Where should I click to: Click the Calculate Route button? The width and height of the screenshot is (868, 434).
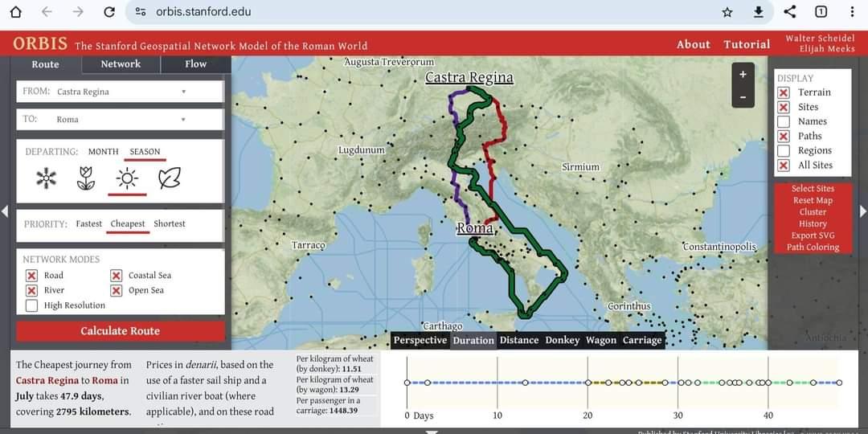(x=120, y=331)
